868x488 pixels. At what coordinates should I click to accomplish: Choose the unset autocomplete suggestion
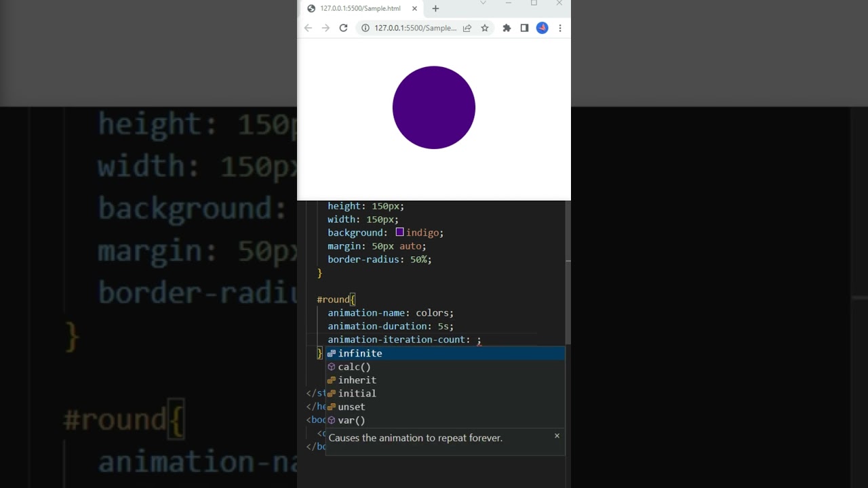(x=445, y=407)
